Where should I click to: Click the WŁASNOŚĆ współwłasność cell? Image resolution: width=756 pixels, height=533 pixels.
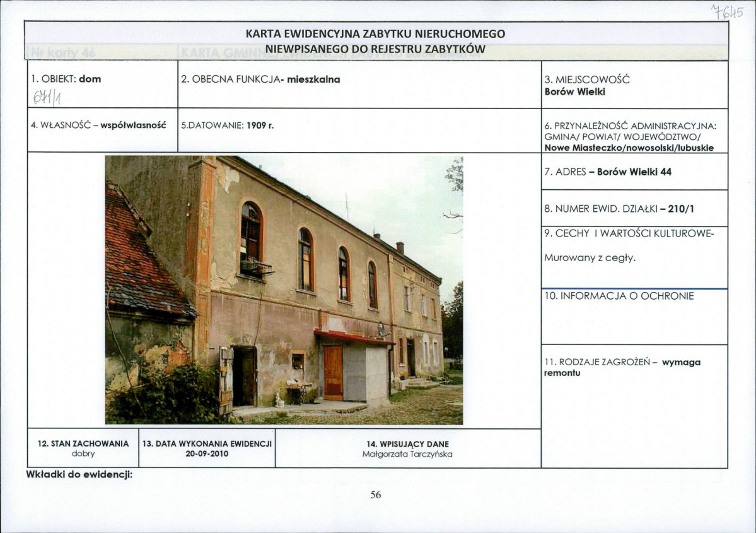point(101,124)
